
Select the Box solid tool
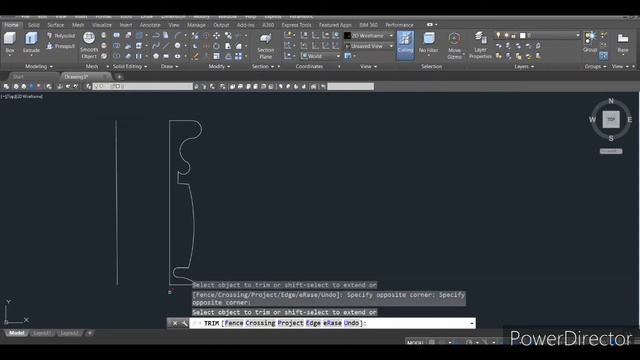(10, 43)
